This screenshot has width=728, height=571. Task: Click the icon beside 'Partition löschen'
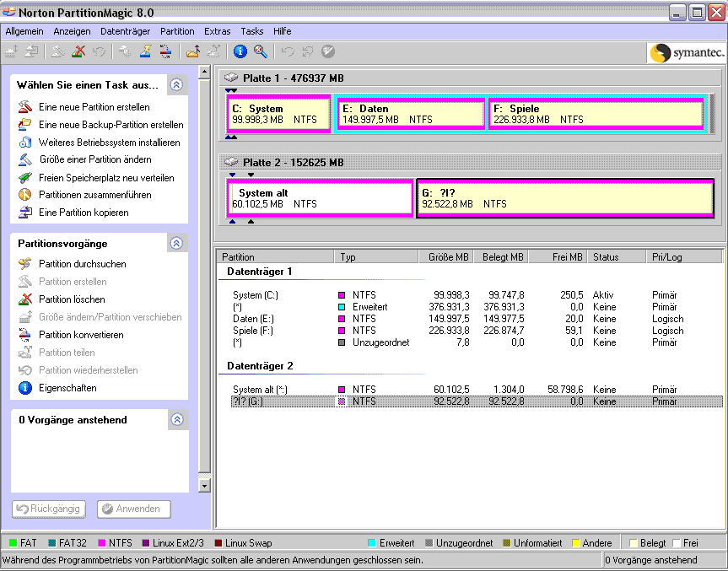[25, 299]
